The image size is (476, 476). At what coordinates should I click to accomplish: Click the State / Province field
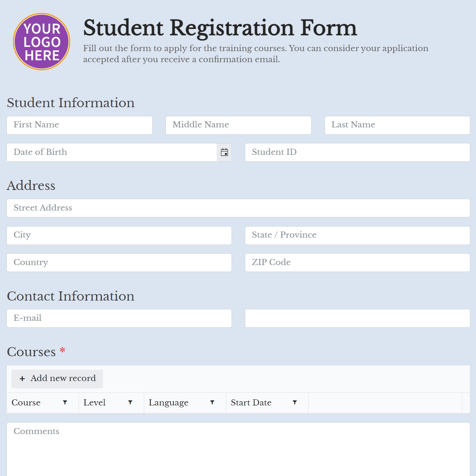coord(357,235)
